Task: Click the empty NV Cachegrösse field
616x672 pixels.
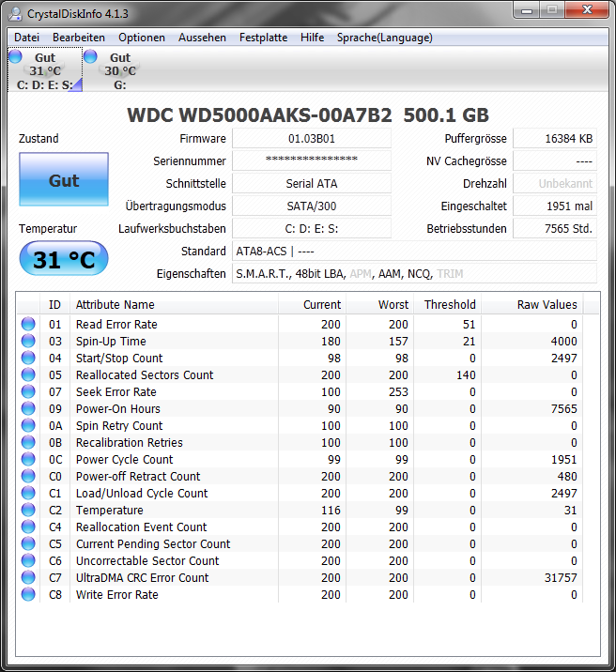Action: [555, 160]
